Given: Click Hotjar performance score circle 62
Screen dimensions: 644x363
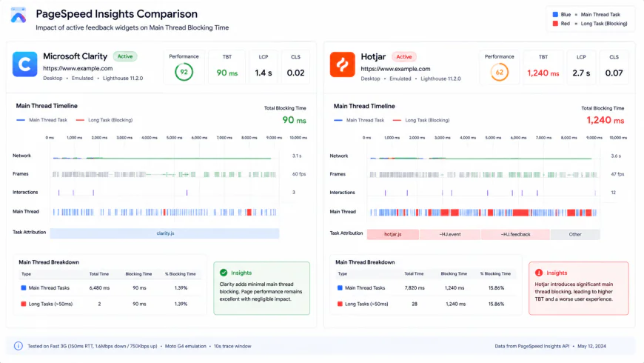Looking at the screenshot, I should 499,73.
